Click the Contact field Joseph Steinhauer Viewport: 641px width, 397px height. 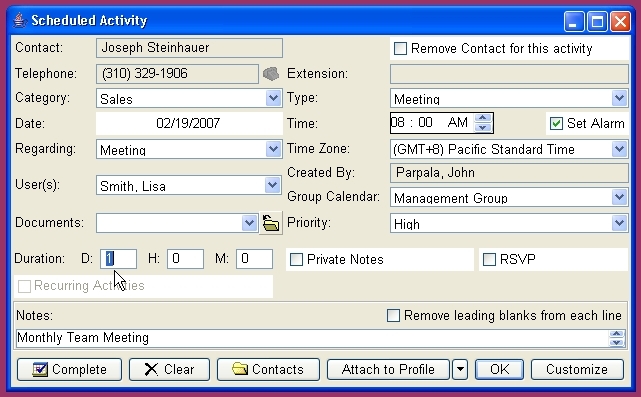click(x=189, y=48)
